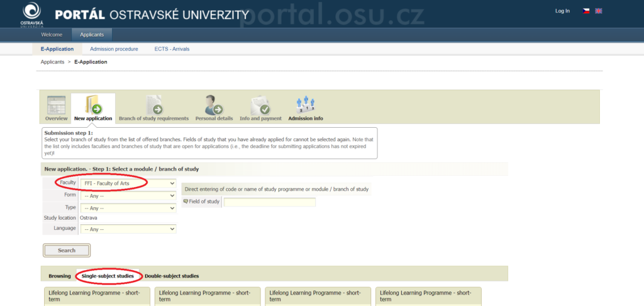
Task: Open the Language dropdown
Action: coord(128,229)
